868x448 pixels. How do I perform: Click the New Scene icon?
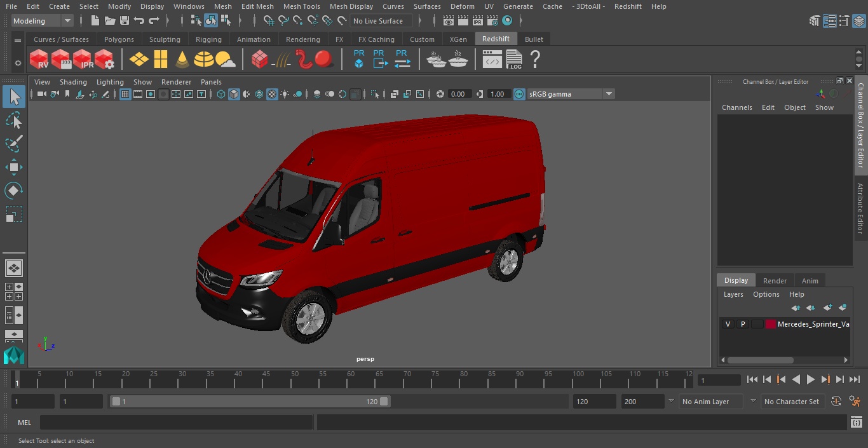(95, 20)
